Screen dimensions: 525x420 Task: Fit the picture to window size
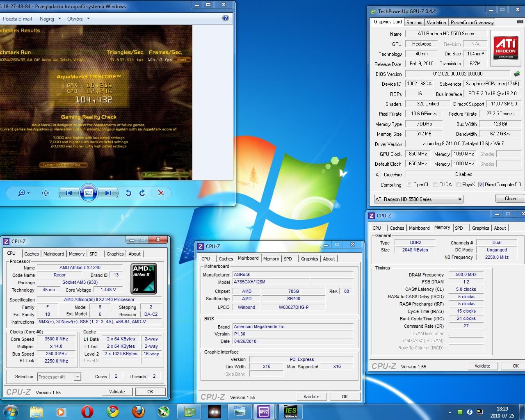click(x=46, y=193)
